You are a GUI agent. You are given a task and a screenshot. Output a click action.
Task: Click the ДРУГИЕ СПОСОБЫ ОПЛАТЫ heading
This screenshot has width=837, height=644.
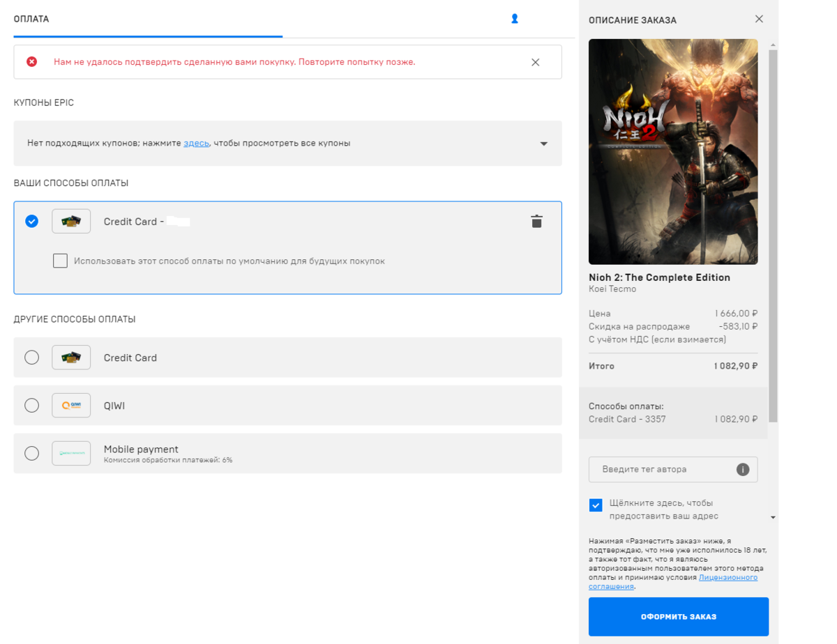(x=75, y=319)
